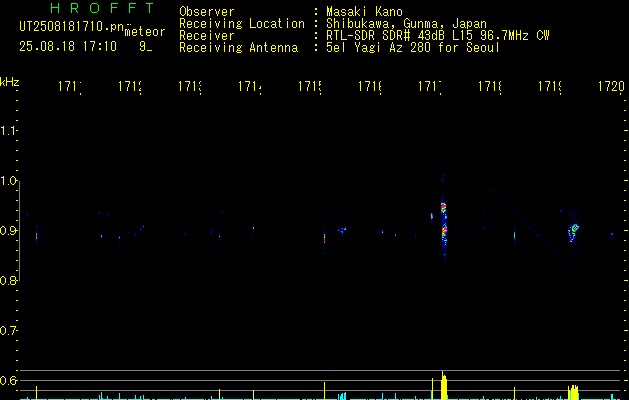
Task: Click the "Receiving Antenna" label
Action: 239,48
